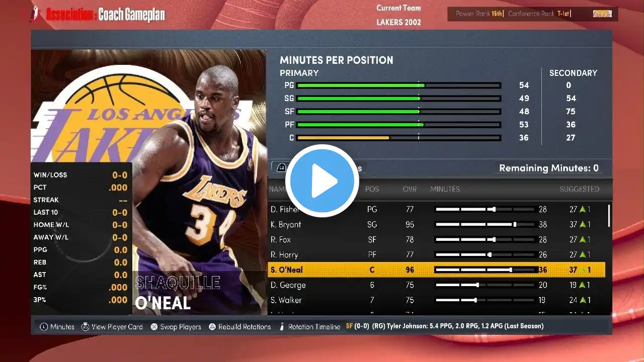Click D. George's green suggested arrow

(582, 285)
